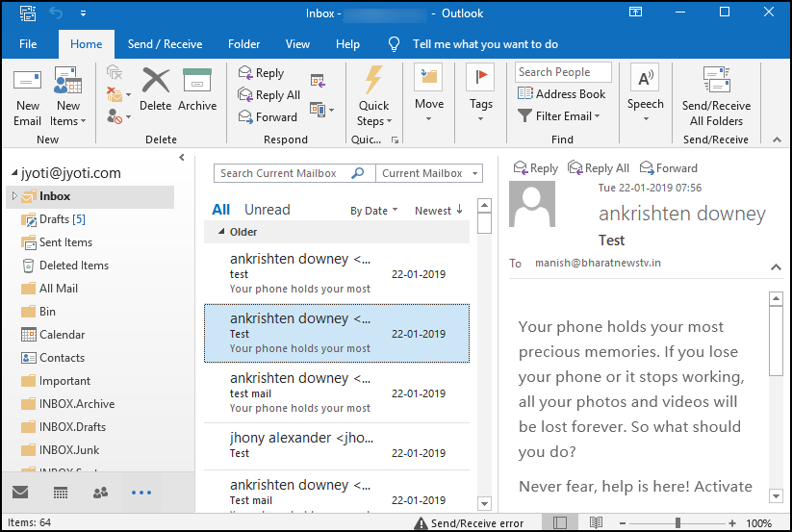Click the Speech read aloud icon
Image resolution: width=792 pixels, height=532 pixels.
pos(645,80)
